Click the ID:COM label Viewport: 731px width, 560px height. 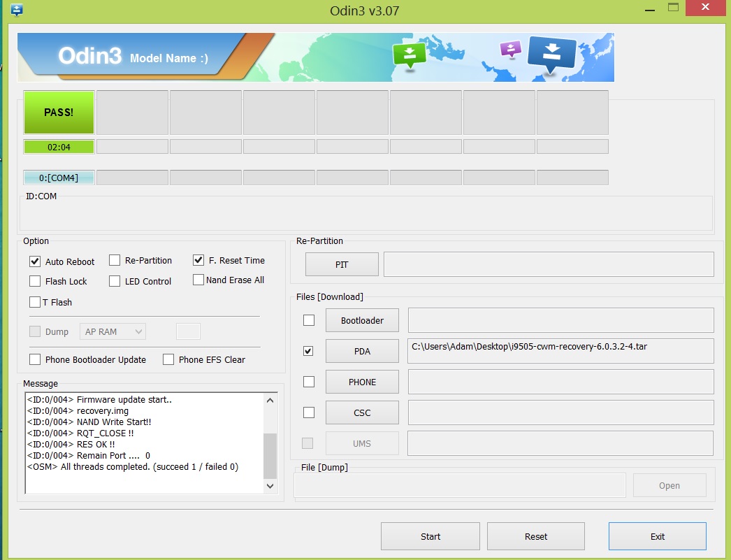[x=41, y=196]
